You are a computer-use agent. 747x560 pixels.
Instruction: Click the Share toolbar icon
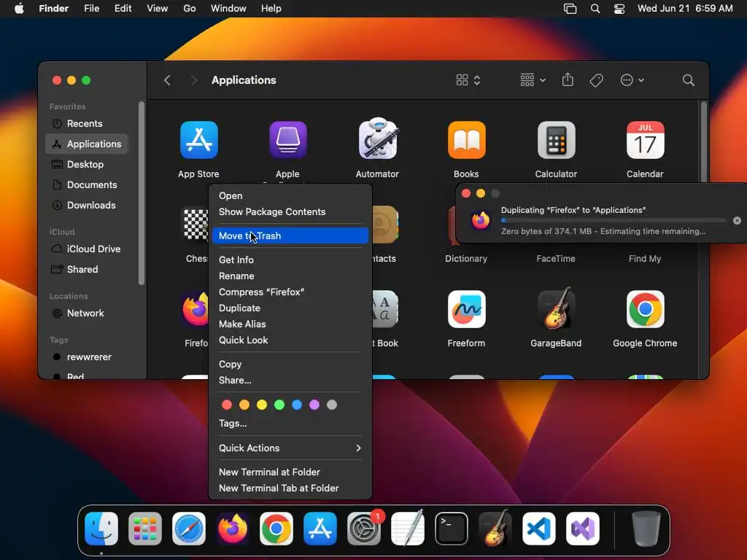point(568,80)
